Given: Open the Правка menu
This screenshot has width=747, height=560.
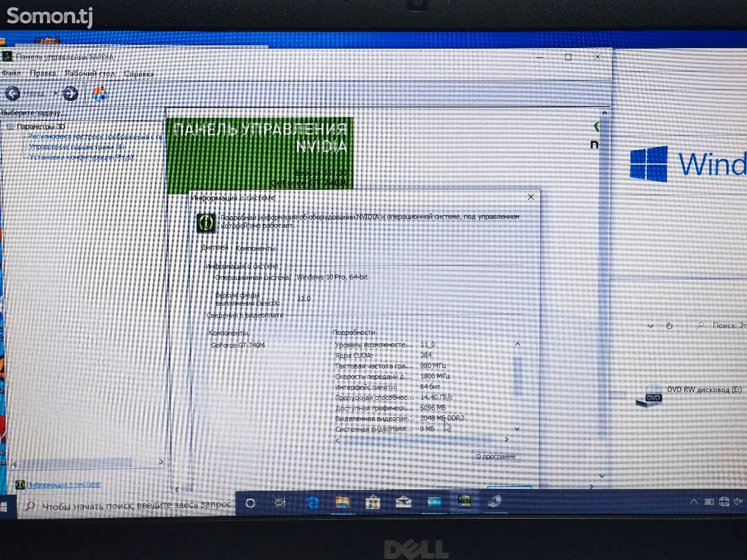Looking at the screenshot, I should click(42, 73).
